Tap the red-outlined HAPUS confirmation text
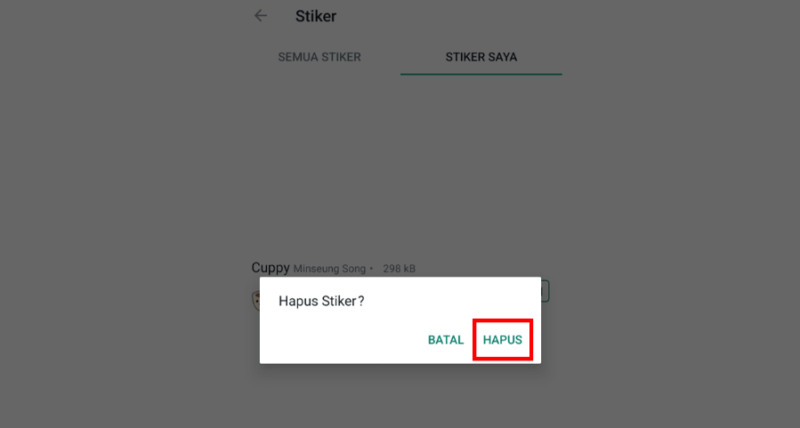The width and height of the screenshot is (800, 428). tap(503, 340)
